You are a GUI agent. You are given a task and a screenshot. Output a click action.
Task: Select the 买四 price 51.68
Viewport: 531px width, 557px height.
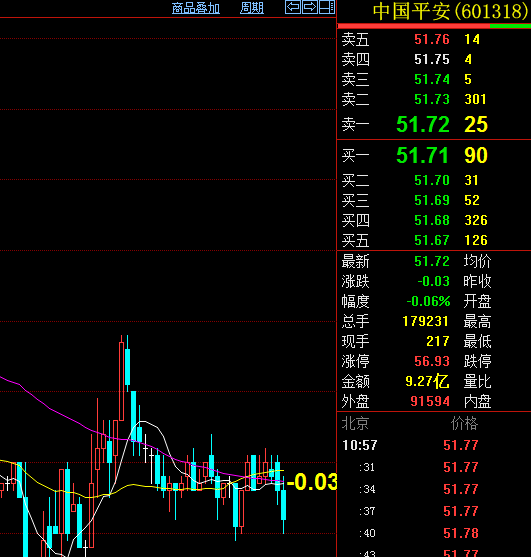[432, 220]
